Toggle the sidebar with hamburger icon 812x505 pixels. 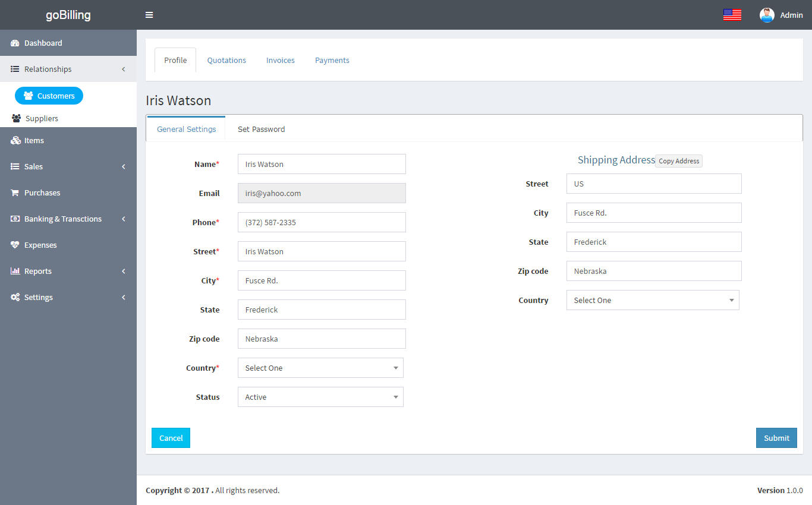(x=149, y=14)
